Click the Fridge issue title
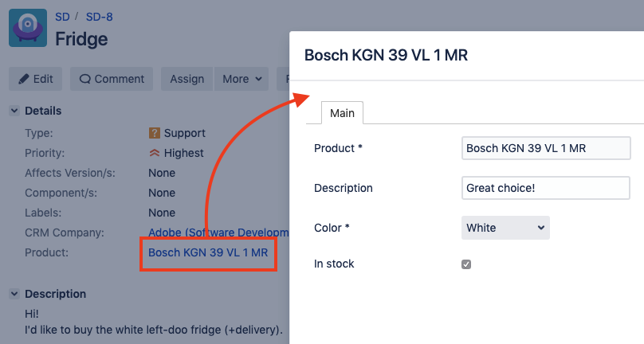644x344 pixels. (x=81, y=38)
